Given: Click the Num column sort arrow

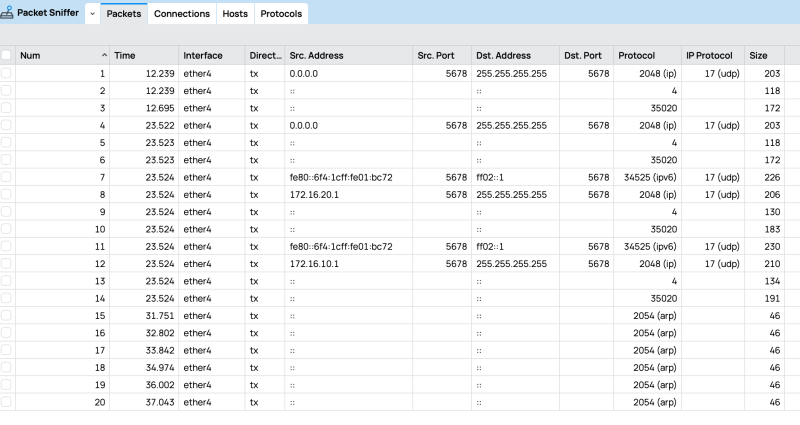Looking at the screenshot, I should click(104, 56).
